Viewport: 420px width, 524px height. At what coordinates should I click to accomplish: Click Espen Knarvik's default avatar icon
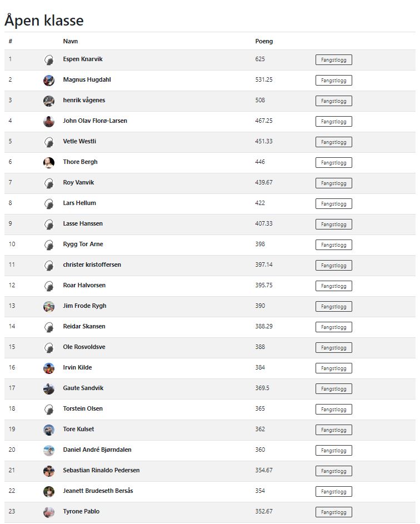coord(49,60)
